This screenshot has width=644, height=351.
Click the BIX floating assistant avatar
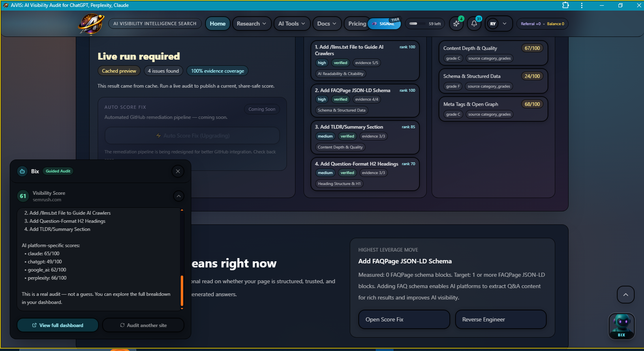pos(621,326)
